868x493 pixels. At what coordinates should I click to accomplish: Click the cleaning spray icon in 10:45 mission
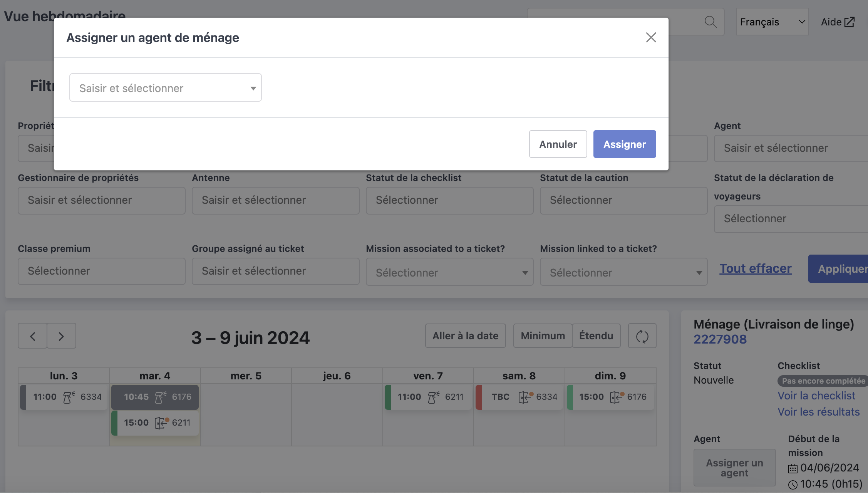[x=160, y=397]
